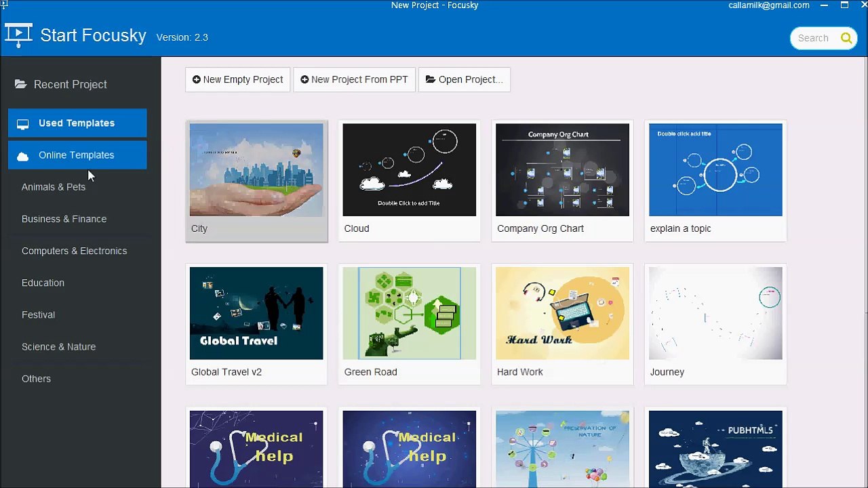868x488 pixels.
Task: Click the folder icon on Open Project
Action: click(431, 79)
